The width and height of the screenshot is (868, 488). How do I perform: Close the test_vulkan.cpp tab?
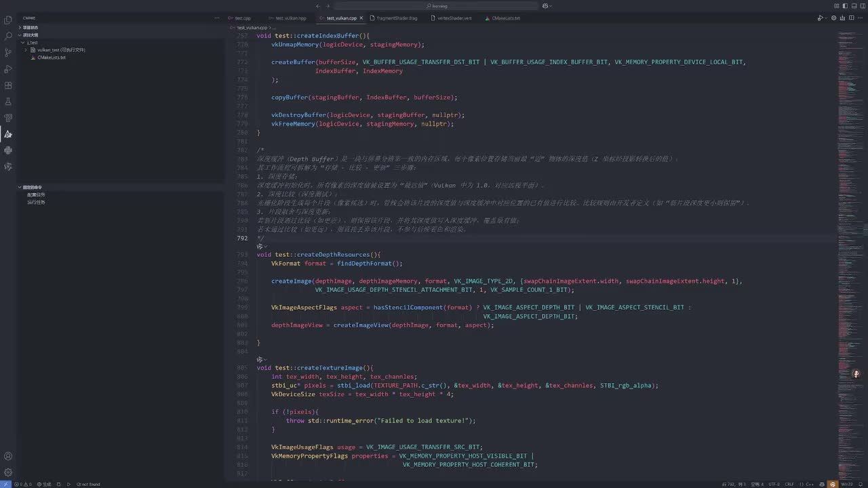tap(361, 18)
